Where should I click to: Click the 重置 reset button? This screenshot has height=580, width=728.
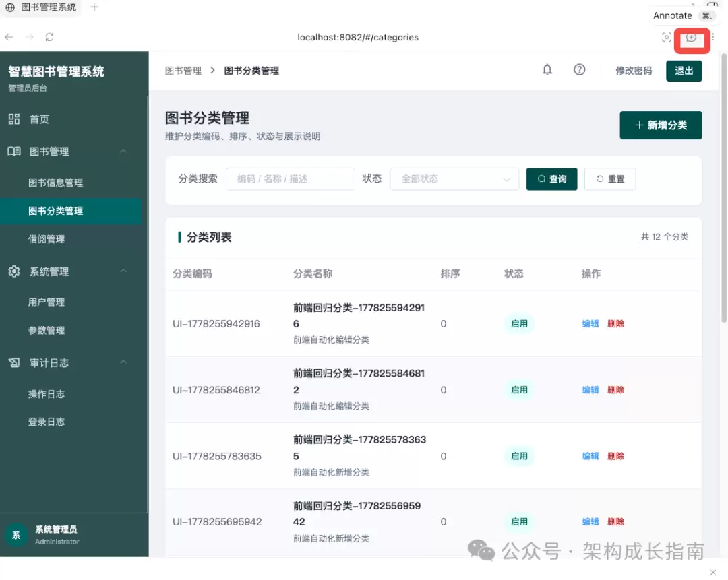point(610,179)
